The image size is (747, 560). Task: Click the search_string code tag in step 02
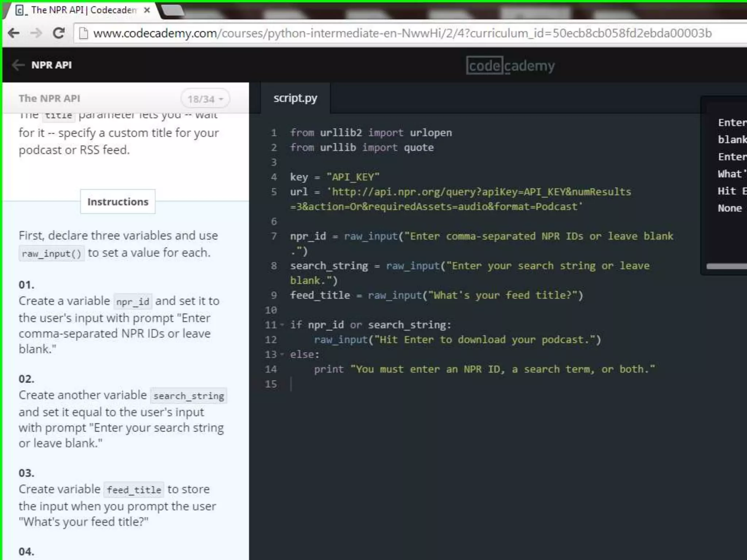pos(189,396)
